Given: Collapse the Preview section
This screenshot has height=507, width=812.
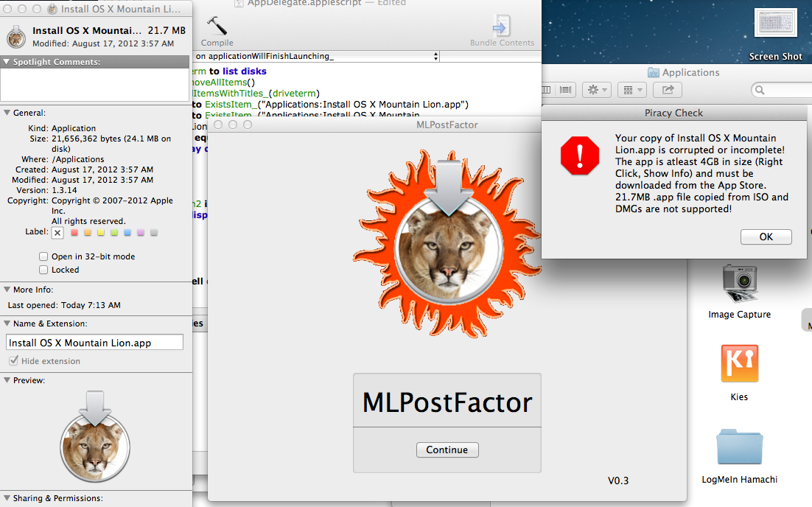Looking at the screenshot, I should [7, 380].
